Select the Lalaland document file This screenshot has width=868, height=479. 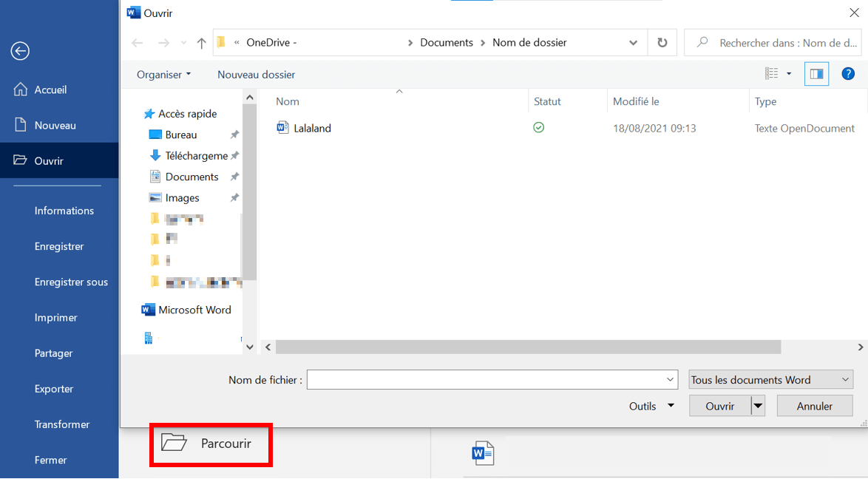(312, 128)
